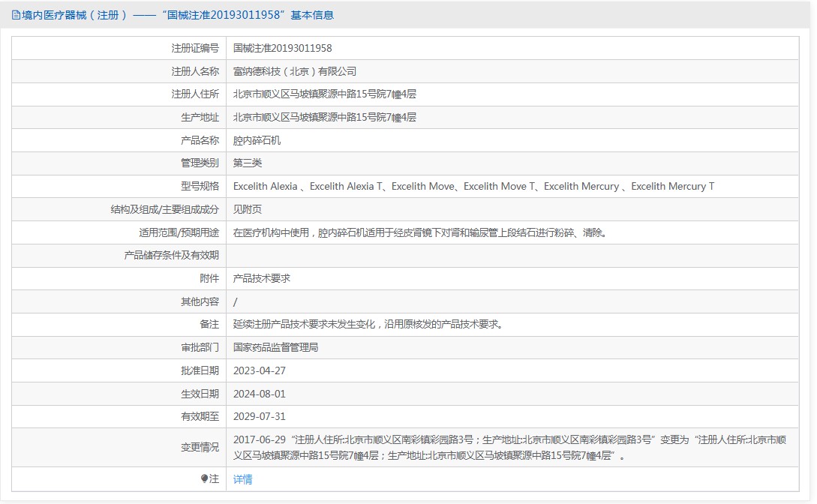Click the 审批部门 label
This screenshot has width=817, height=504.
pyautogui.click(x=200, y=347)
